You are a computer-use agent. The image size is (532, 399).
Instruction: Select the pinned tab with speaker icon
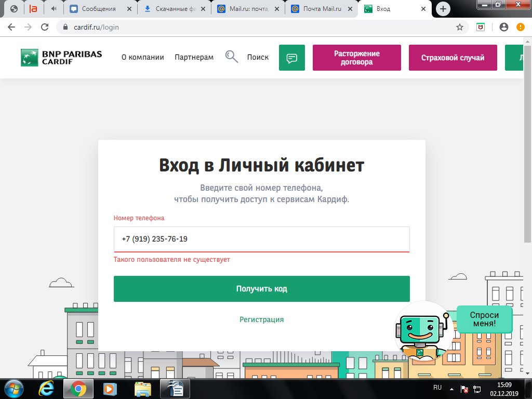pos(54,9)
